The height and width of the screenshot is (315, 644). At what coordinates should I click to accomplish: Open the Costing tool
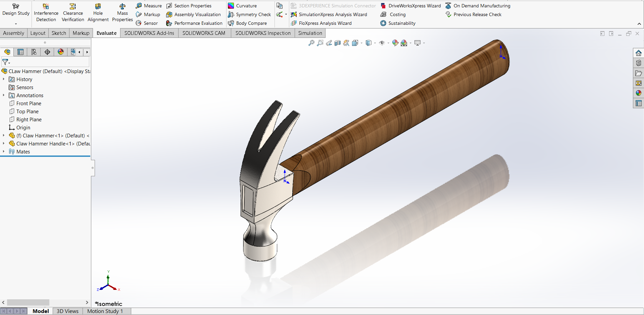point(393,14)
